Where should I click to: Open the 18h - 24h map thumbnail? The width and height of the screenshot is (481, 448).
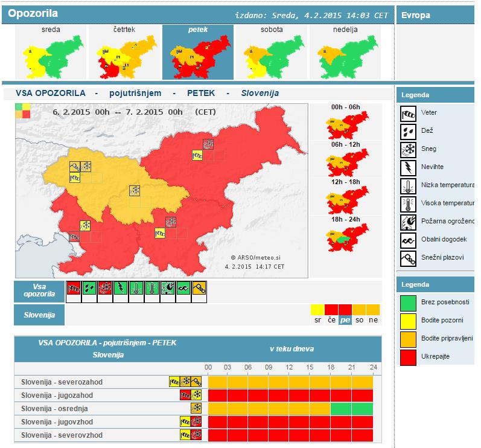point(345,233)
